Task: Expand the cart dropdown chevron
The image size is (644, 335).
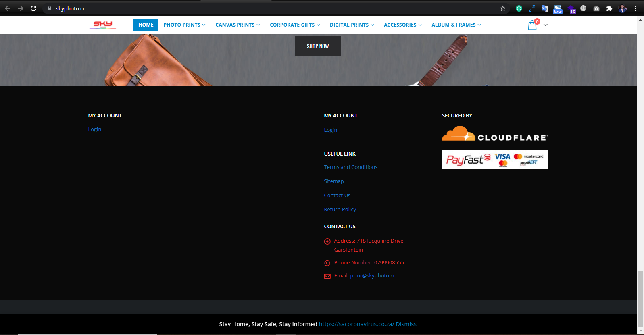Action: point(546,25)
